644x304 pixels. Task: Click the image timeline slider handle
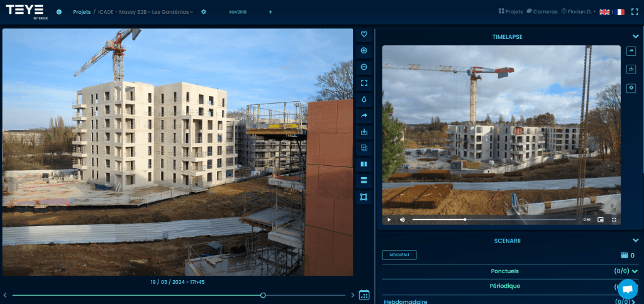pos(263,295)
